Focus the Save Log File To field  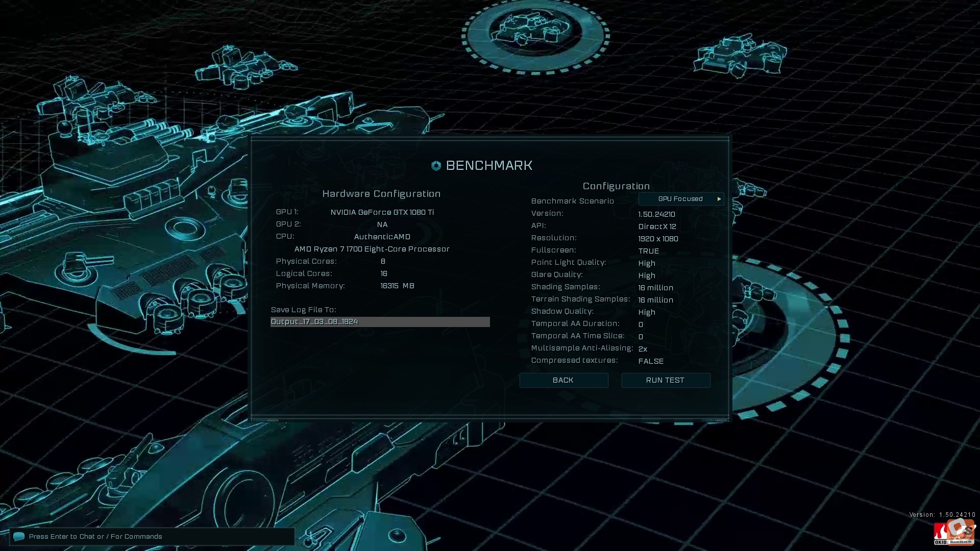(380, 322)
